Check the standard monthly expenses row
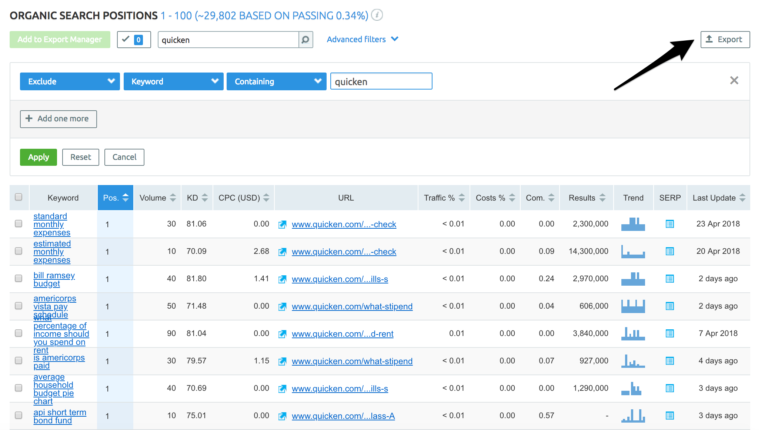The height and width of the screenshot is (430, 768). pyautogui.click(x=19, y=223)
